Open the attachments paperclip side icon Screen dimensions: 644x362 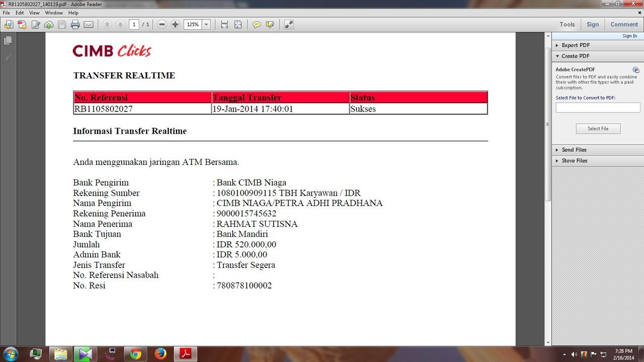click(x=8, y=57)
